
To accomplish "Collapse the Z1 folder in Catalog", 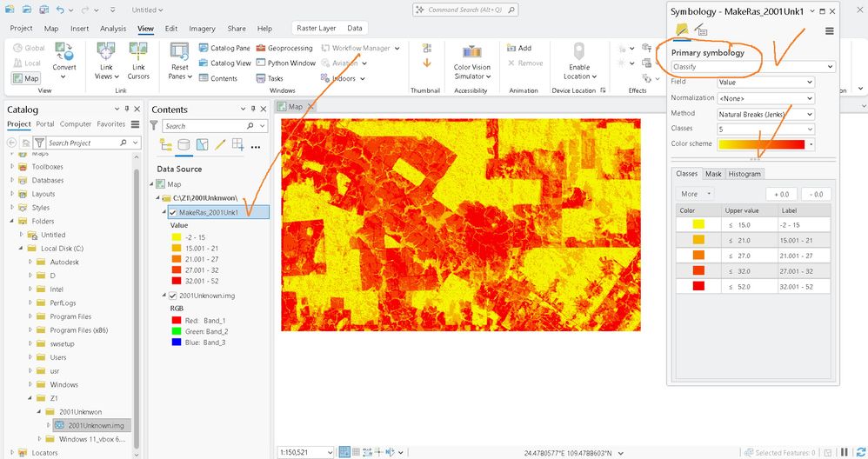I will [x=30, y=398].
